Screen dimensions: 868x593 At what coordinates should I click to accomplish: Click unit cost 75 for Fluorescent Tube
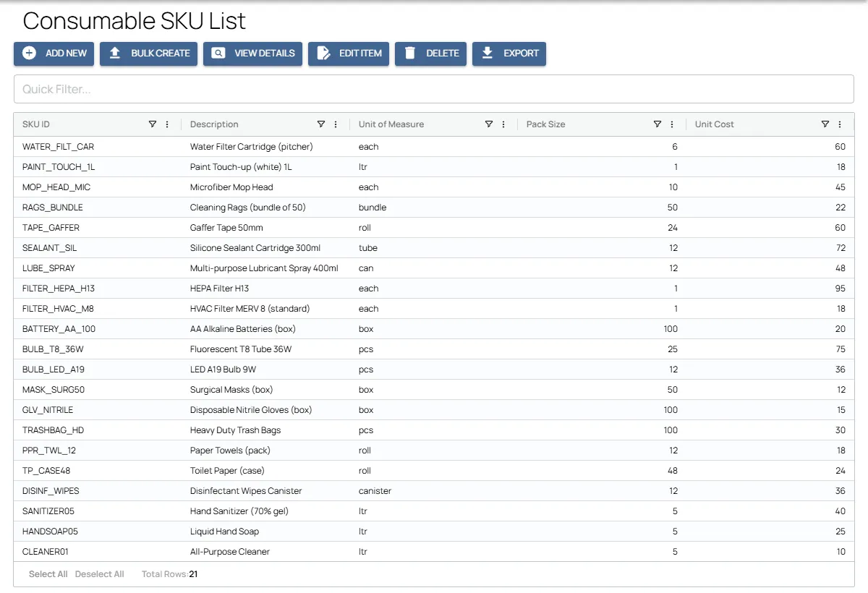pos(770,349)
